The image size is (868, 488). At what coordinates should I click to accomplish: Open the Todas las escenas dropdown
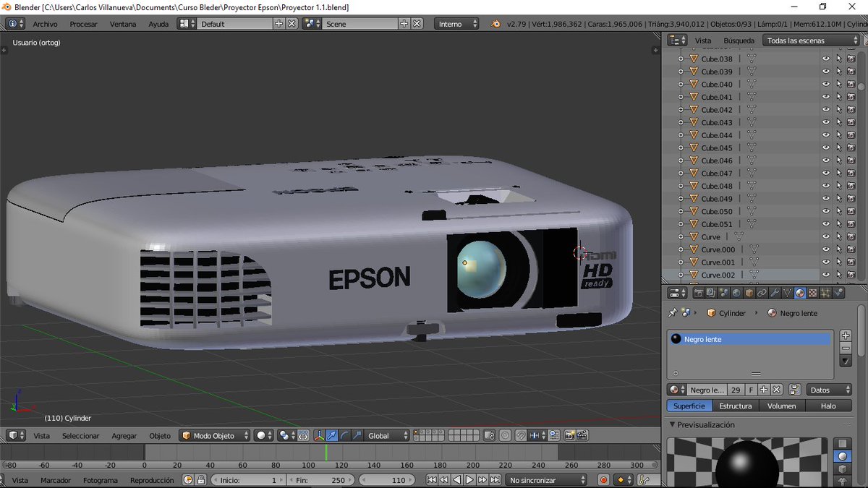(811, 40)
